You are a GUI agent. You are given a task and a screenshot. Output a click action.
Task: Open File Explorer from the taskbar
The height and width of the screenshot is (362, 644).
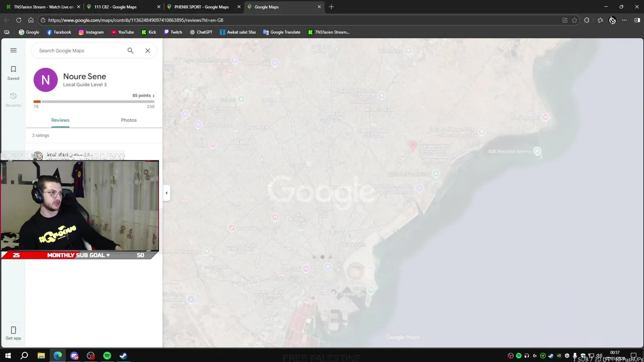41,356
